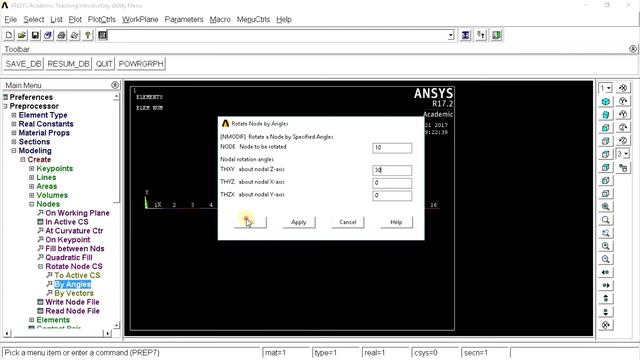Open the MenuCtrls menu

click(253, 19)
